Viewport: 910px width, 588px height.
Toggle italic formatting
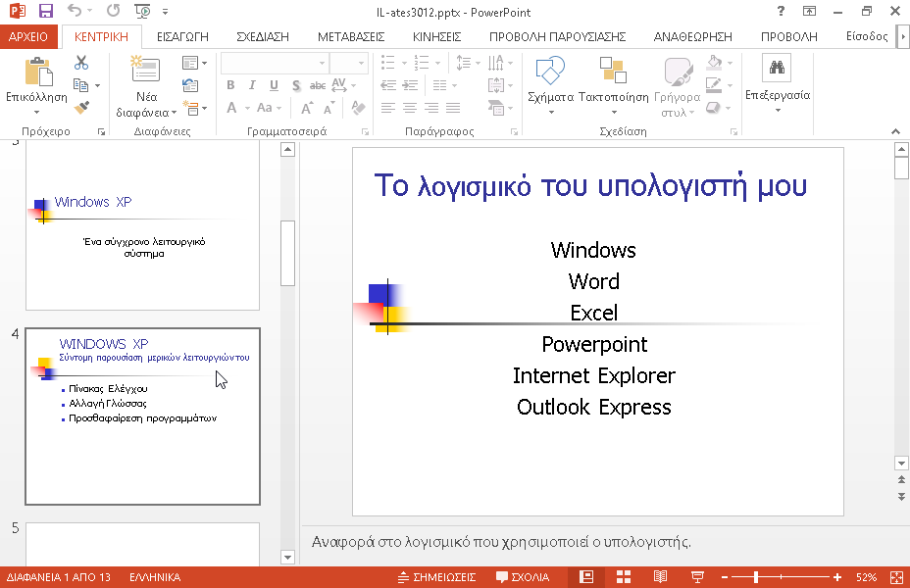coord(252,85)
